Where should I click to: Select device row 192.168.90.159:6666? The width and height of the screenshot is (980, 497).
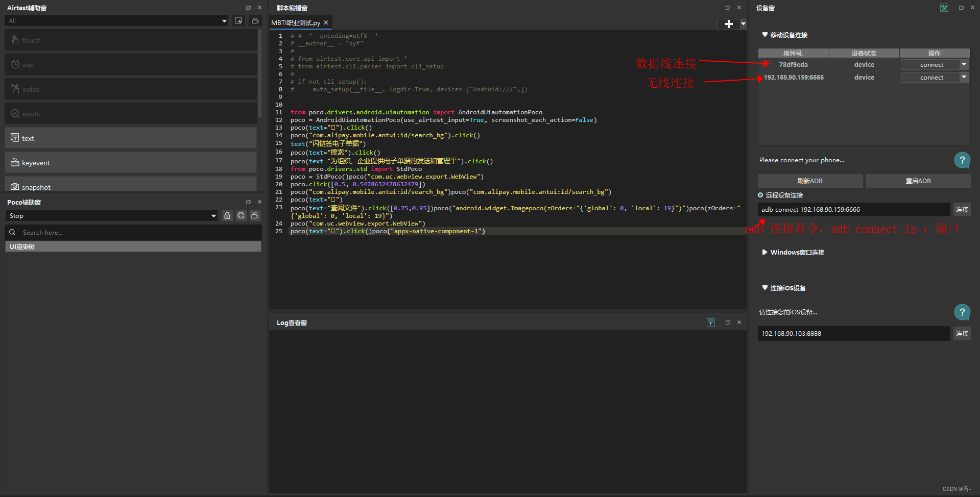coord(794,78)
